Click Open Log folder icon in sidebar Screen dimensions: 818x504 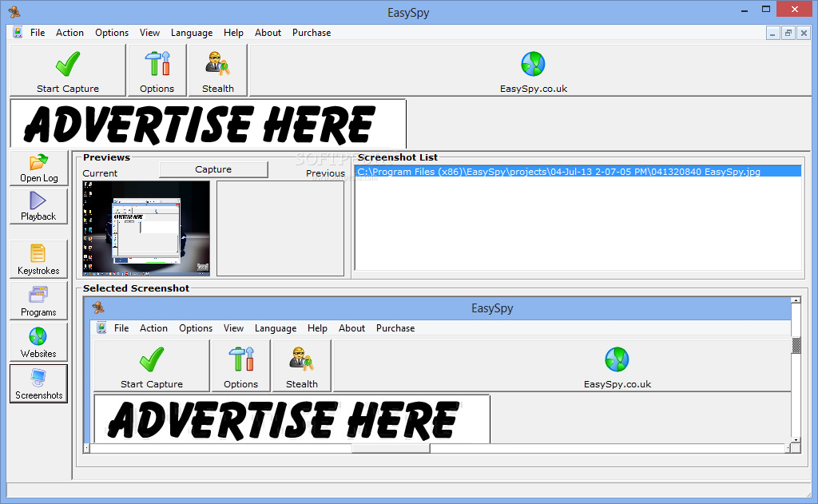pos(38,168)
